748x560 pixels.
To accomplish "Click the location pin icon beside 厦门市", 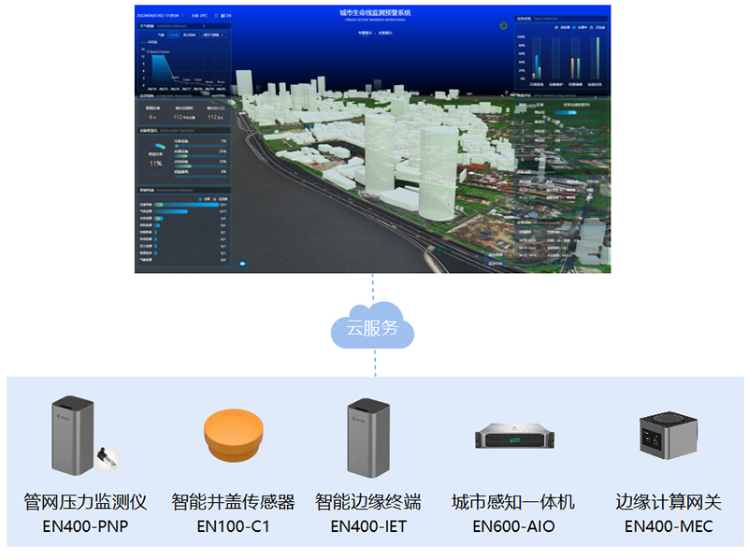I will [216, 15].
